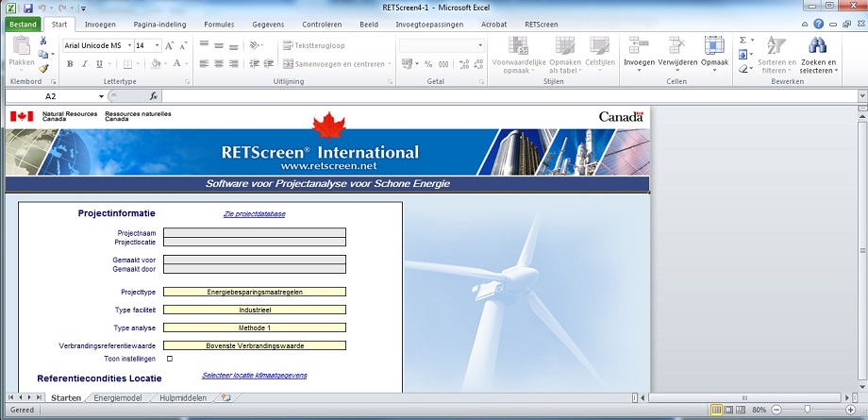Toggle Italic formatting
This screenshot has width=868, height=420.
[85, 64]
